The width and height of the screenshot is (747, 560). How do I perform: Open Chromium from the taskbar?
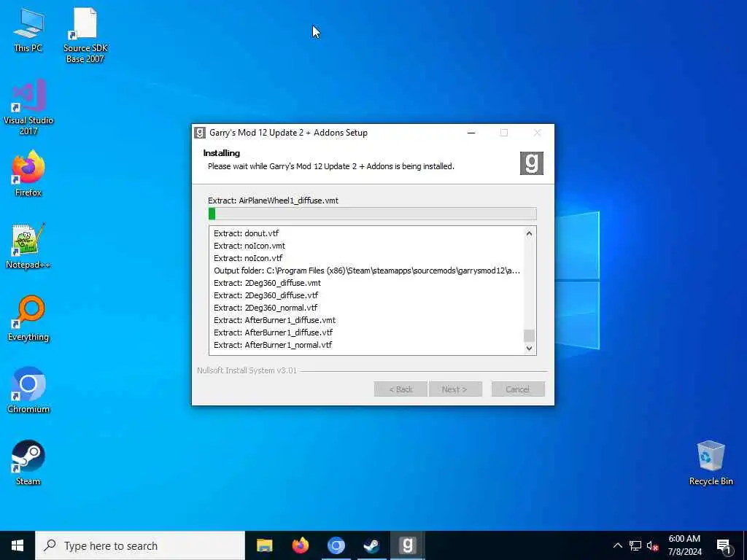336,545
